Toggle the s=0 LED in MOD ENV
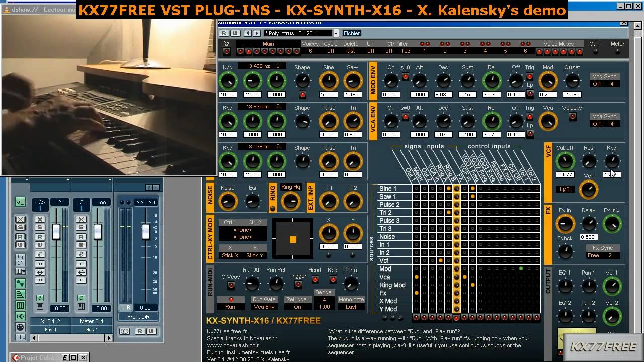Screen dimensions: 644x362 405,77
